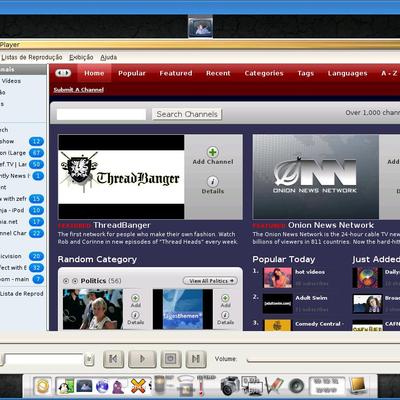
Task: Click the empty combo field left of playback buttons
Action: point(44,360)
